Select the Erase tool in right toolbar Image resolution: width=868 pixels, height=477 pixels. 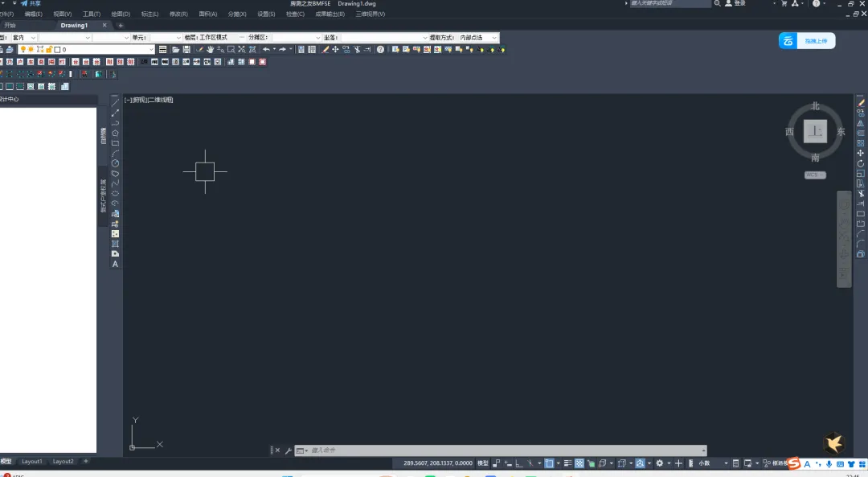point(860,103)
